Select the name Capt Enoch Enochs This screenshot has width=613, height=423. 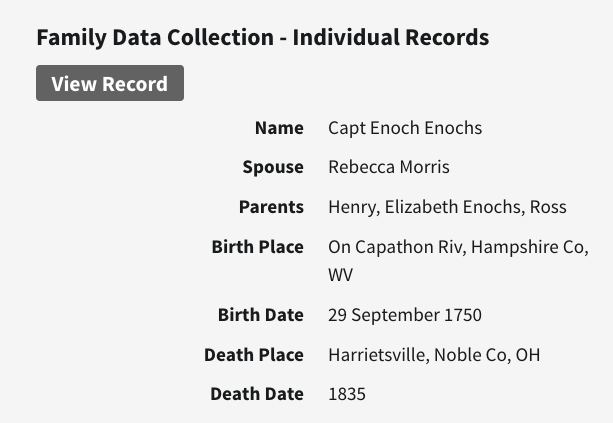tap(405, 128)
